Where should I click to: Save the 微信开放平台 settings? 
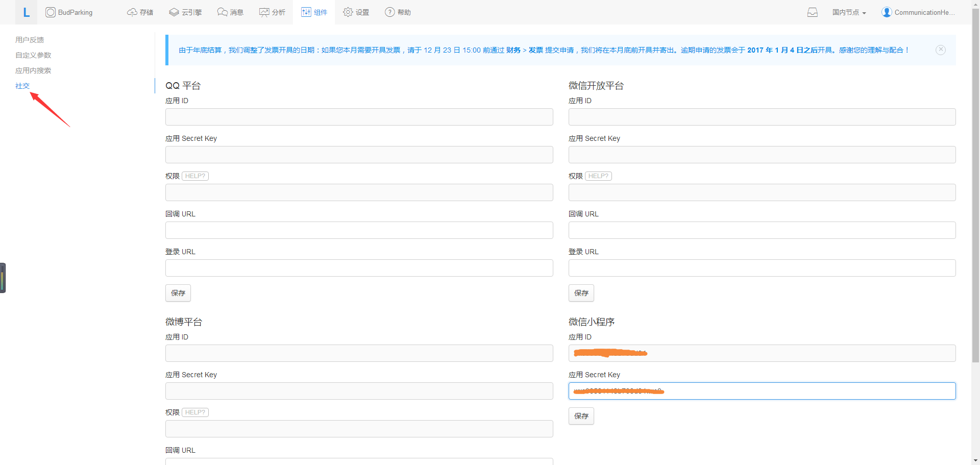[x=581, y=293]
